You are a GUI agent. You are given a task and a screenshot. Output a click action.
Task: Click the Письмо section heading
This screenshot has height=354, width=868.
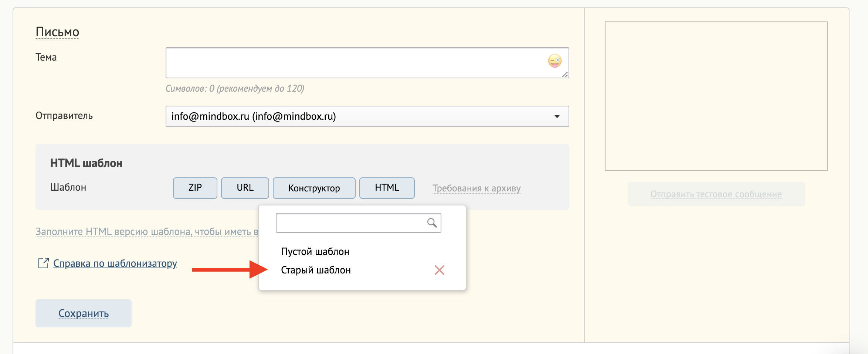point(57,32)
